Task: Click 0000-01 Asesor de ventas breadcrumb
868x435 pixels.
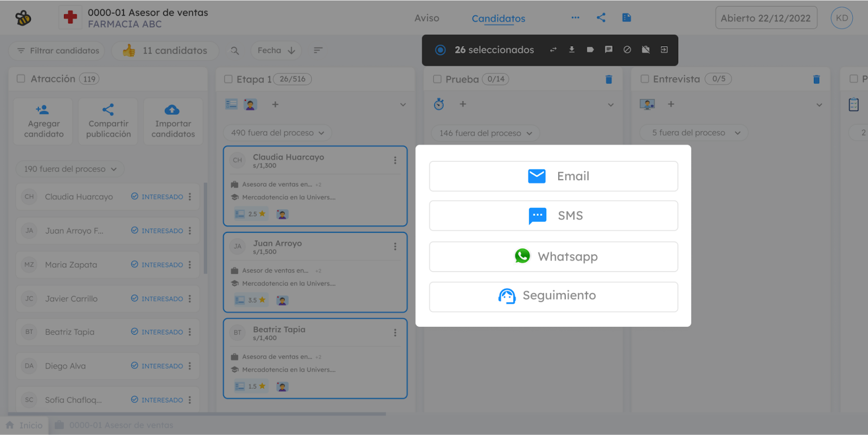Action: (114, 425)
